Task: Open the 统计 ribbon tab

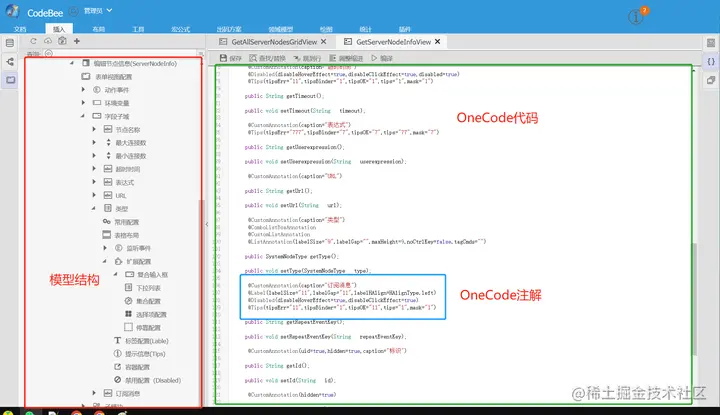Action: [x=366, y=29]
